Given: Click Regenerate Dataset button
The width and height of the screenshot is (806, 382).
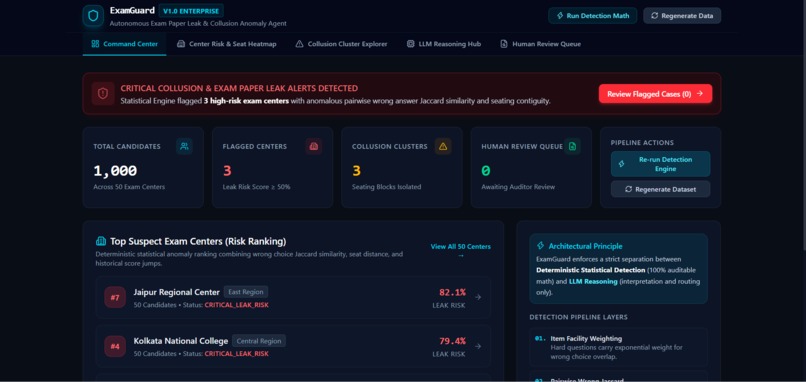Looking at the screenshot, I should 661,189.
